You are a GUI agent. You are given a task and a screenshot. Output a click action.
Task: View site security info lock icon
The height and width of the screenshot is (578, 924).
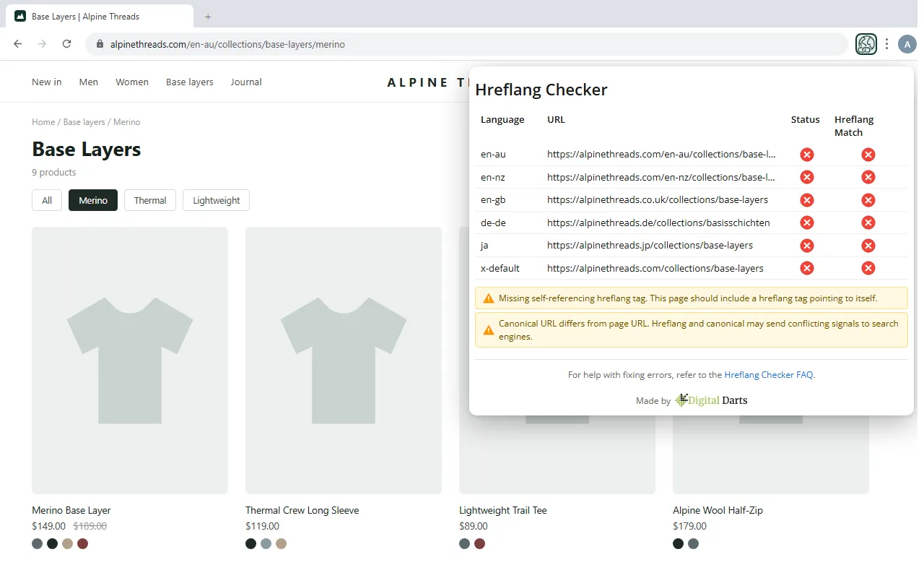(100, 44)
